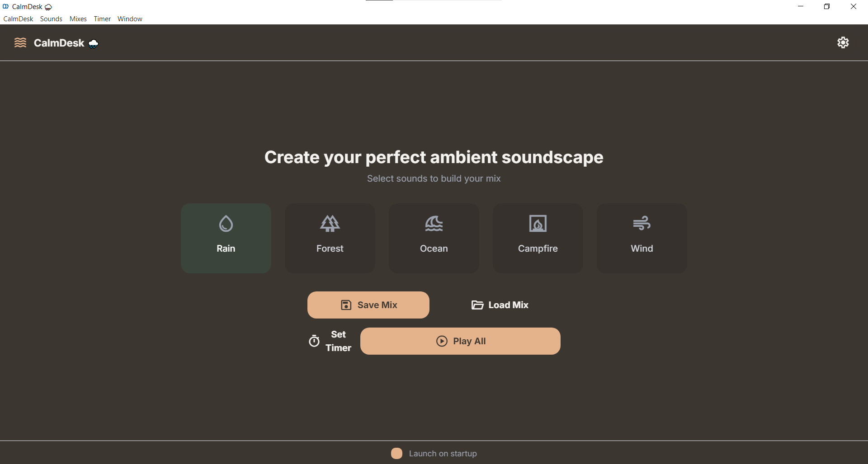The height and width of the screenshot is (464, 868).
Task: Select the Rain sound card
Action: (226, 238)
